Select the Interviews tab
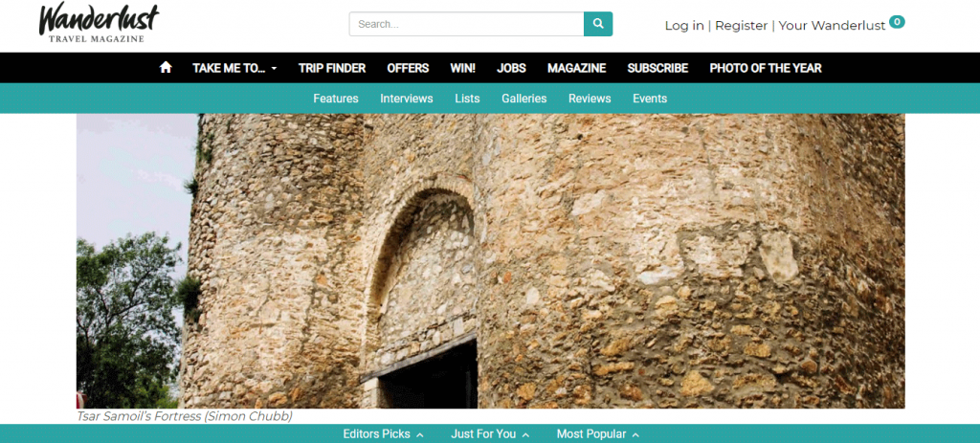 [406, 99]
